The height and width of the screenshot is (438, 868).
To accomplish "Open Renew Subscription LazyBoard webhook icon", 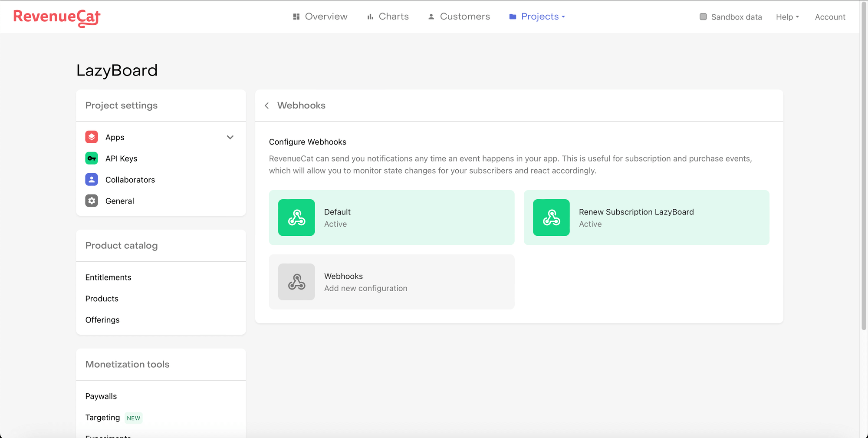I will coord(551,217).
